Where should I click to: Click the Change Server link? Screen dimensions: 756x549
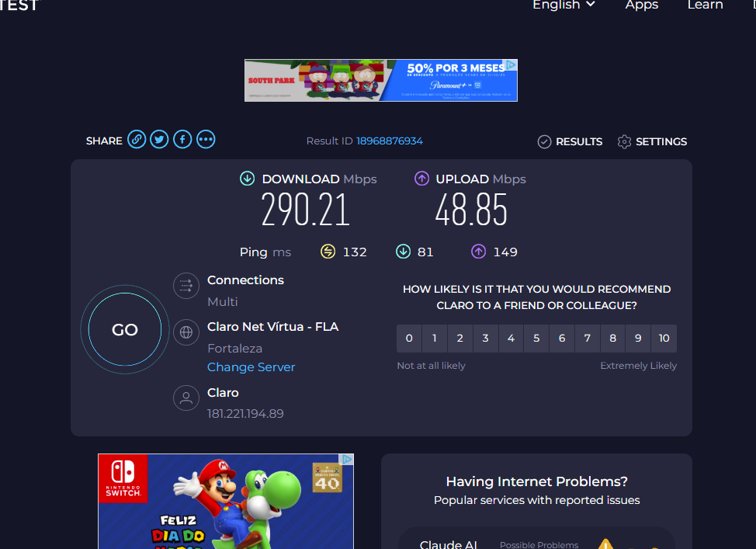[x=251, y=367]
